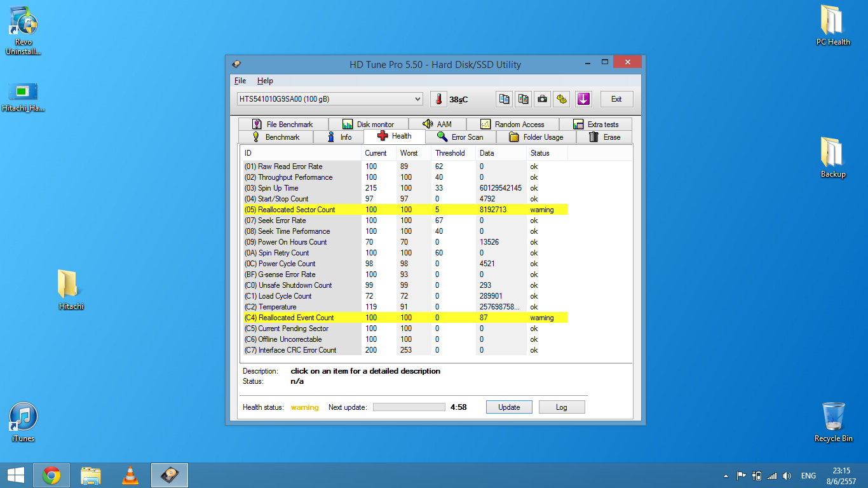
Task: Select the (07) Seek Error Rate row
Action: tap(404, 220)
